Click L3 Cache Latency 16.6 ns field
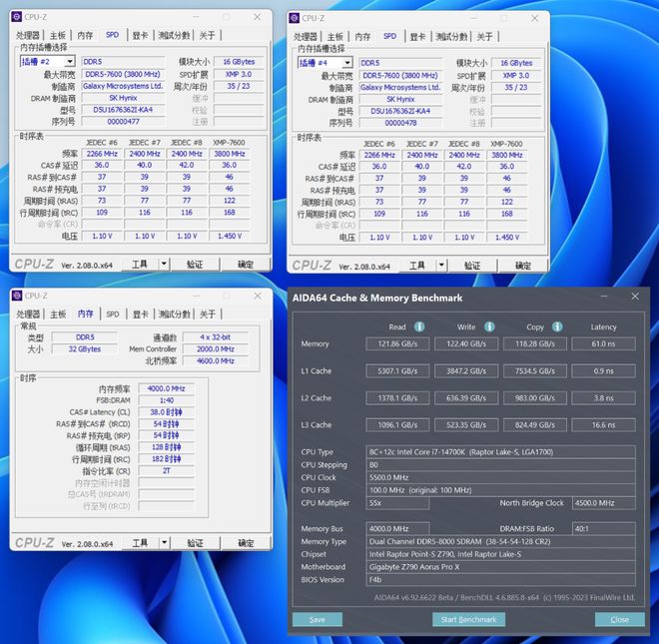Viewport: 659px width, 644px height. click(603, 425)
